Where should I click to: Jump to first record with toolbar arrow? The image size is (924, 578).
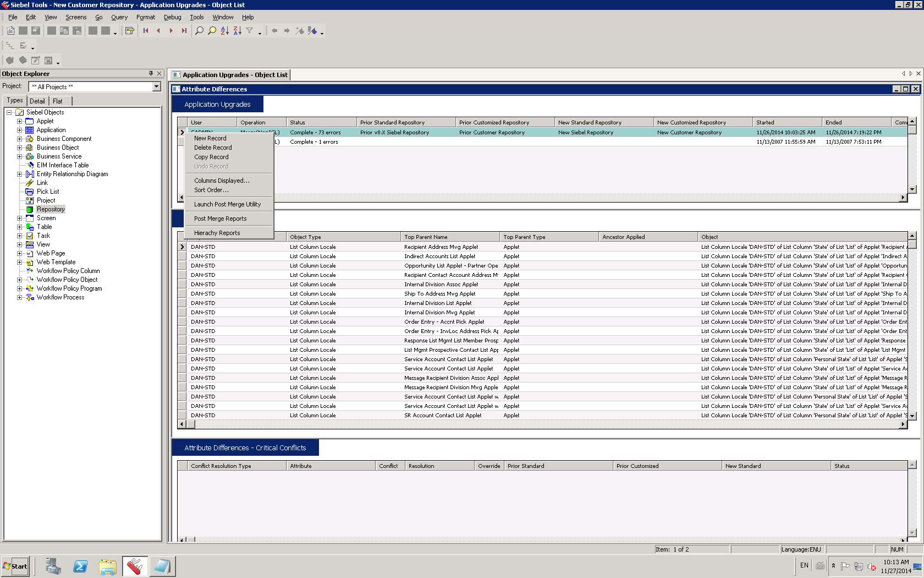[x=146, y=31]
